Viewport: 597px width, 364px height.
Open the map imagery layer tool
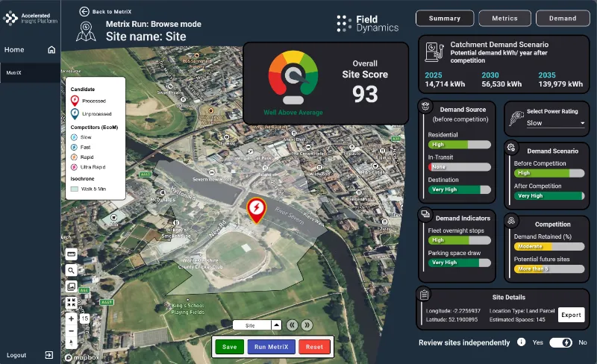tap(71, 286)
